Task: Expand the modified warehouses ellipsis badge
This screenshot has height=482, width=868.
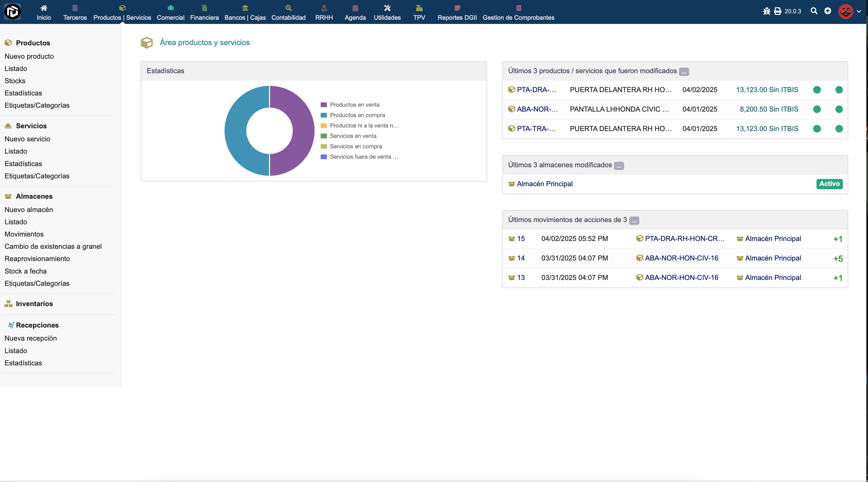Action: (x=619, y=166)
